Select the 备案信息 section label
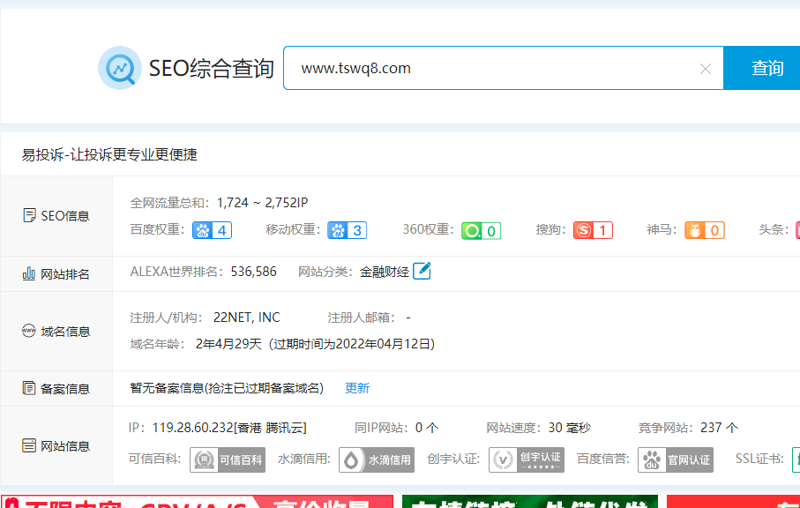The image size is (800, 508). click(x=65, y=389)
